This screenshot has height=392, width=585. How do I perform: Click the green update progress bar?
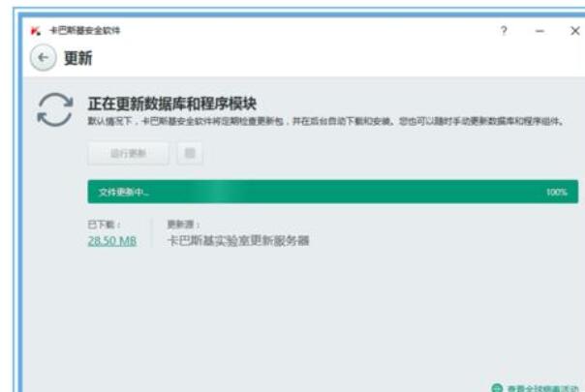point(333,192)
